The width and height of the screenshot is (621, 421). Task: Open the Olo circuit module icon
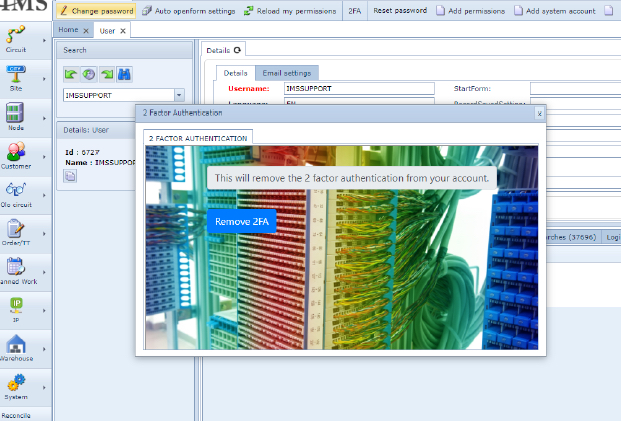point(15,189)
